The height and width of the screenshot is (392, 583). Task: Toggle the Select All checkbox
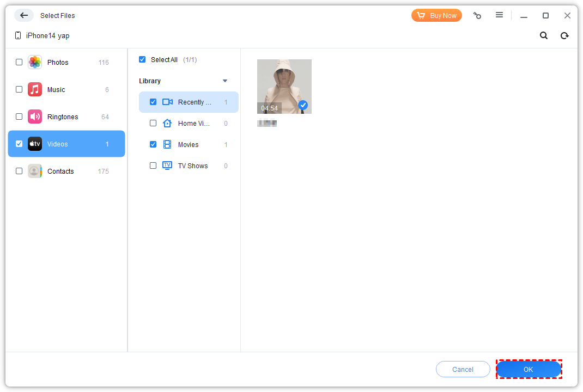(x=142, y=59)
